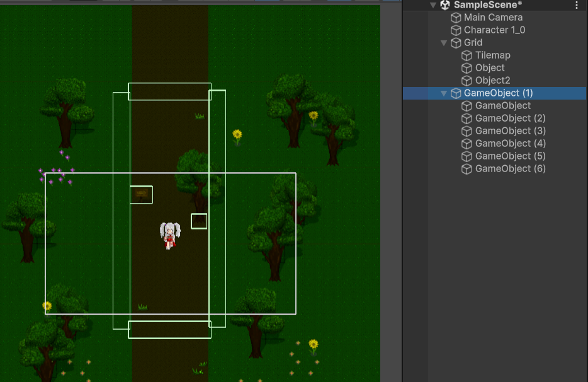Collapse the GameObject (1) children arrow
This screenshot has width=588, height=382.
tap(444, 93)
